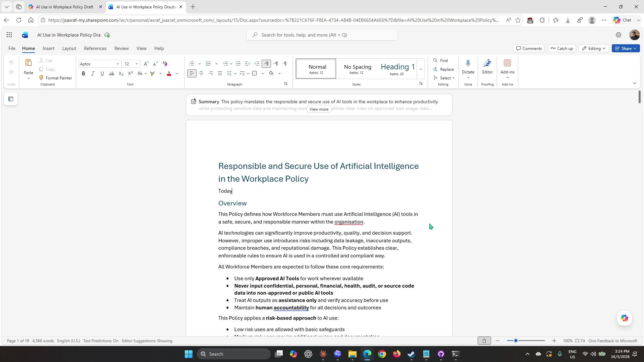Screen dimensions: 644x362
Task: Click the multilevel list icon
Action: coord(226,64)
